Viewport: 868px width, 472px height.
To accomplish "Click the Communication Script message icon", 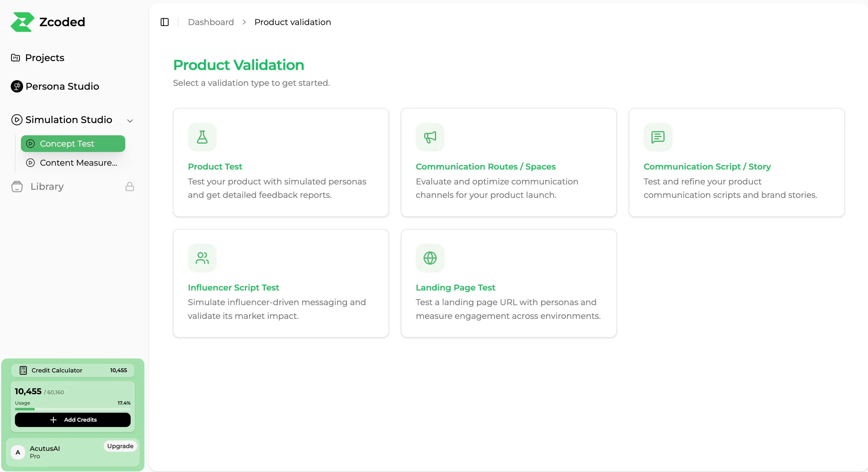I will tap(658, 137).
